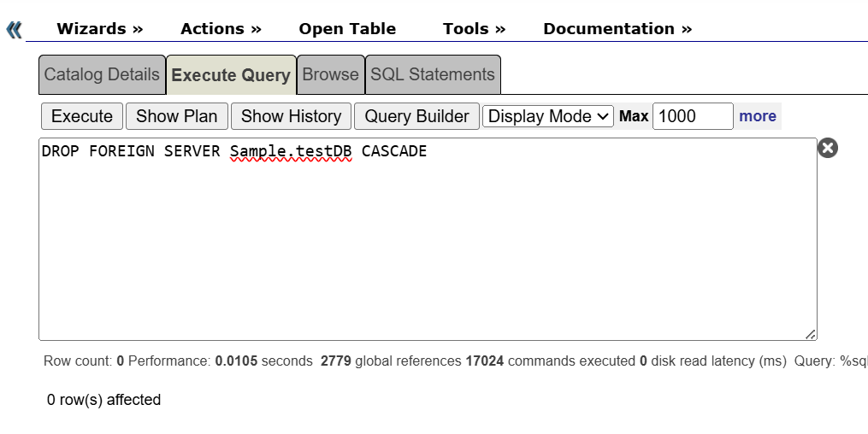The image size is (868, 434).
Task: Open the Actions menu
Action: click(x=221, y=29)
